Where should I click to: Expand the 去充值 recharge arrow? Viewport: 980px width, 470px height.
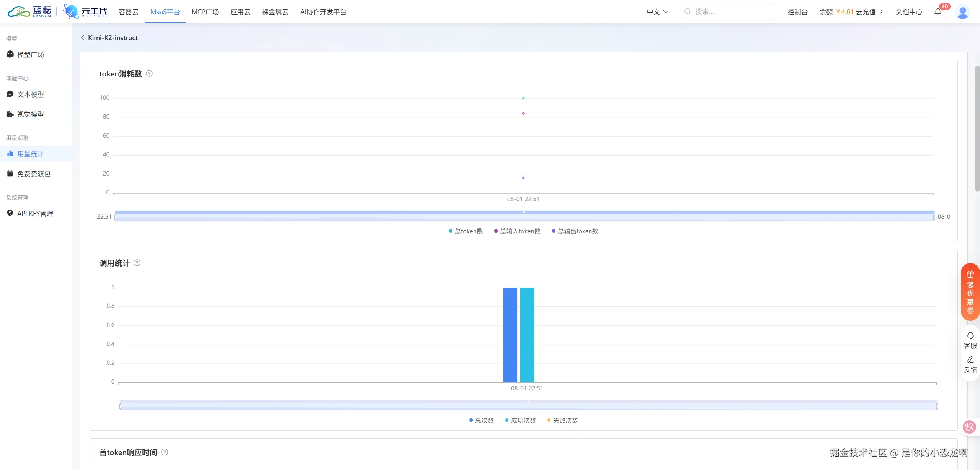point(882,12)
